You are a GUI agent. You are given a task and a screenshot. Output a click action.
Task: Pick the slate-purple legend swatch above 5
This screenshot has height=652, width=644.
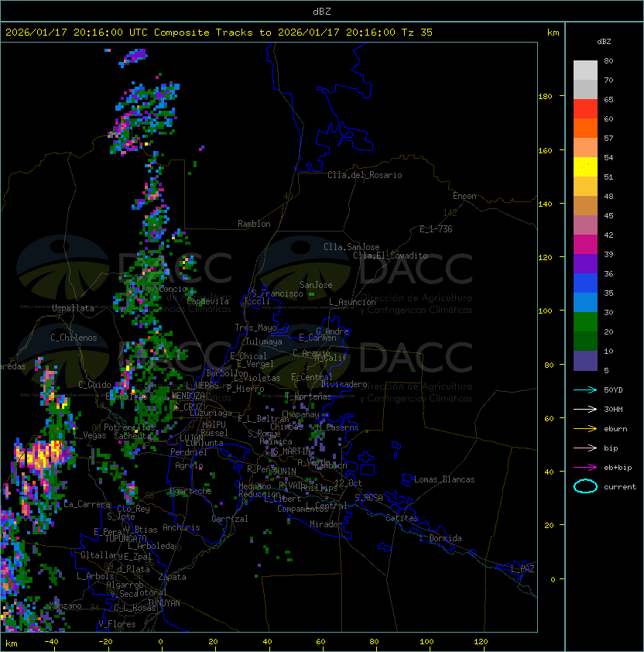click(x=585, y=361)
